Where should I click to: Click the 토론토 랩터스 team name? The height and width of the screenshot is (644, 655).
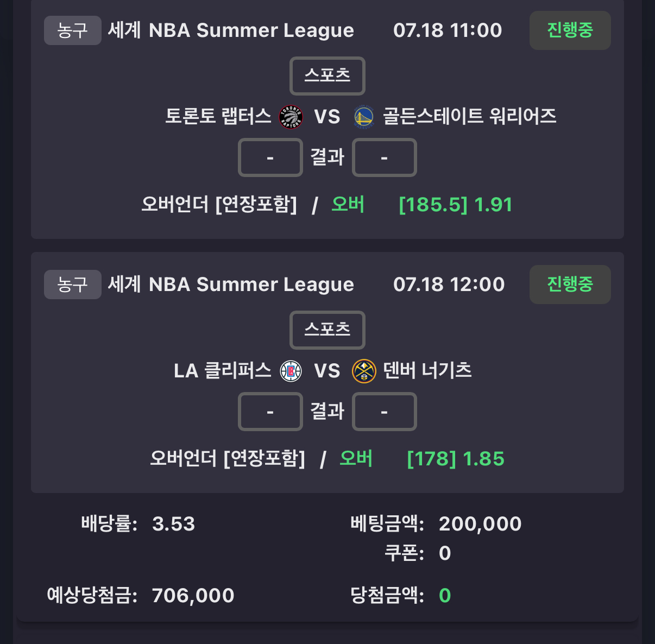pos(218,116)
